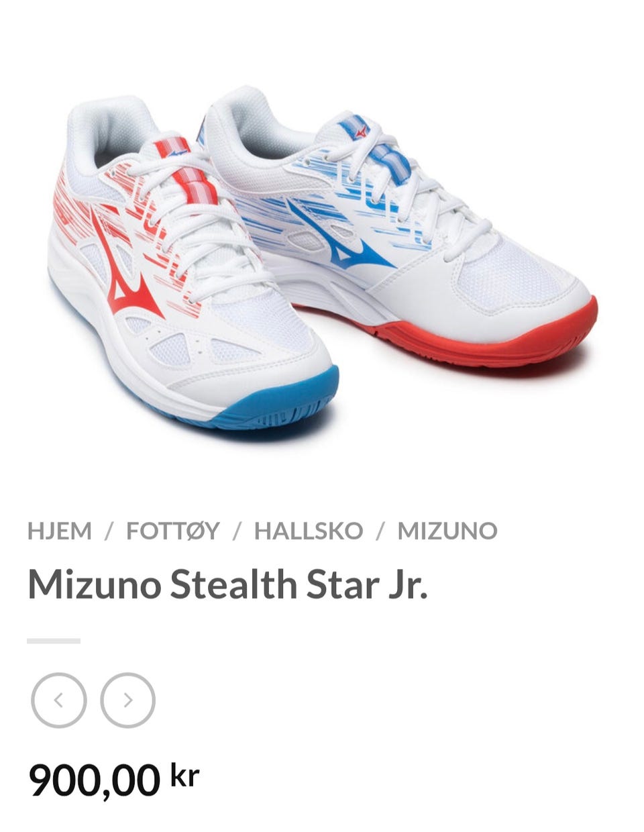644x832 pixels.
Task: Select the MIZUNO brand breadcrumb
Action: (x=447, y=531)
